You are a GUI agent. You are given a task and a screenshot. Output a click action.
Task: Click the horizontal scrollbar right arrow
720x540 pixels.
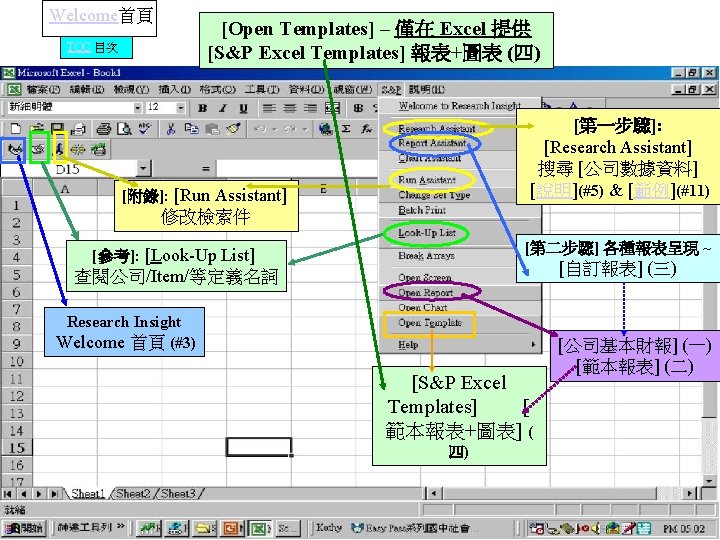click(x=689, y=494)
